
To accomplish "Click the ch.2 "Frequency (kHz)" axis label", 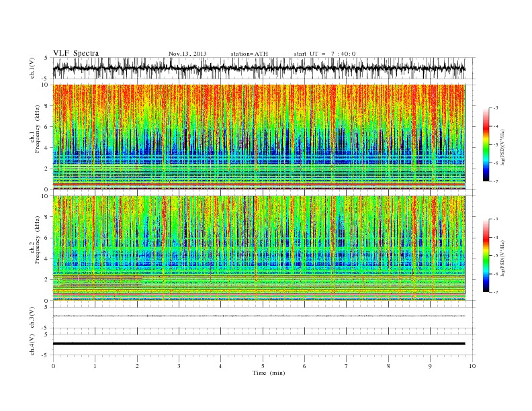I will [38, 240].
